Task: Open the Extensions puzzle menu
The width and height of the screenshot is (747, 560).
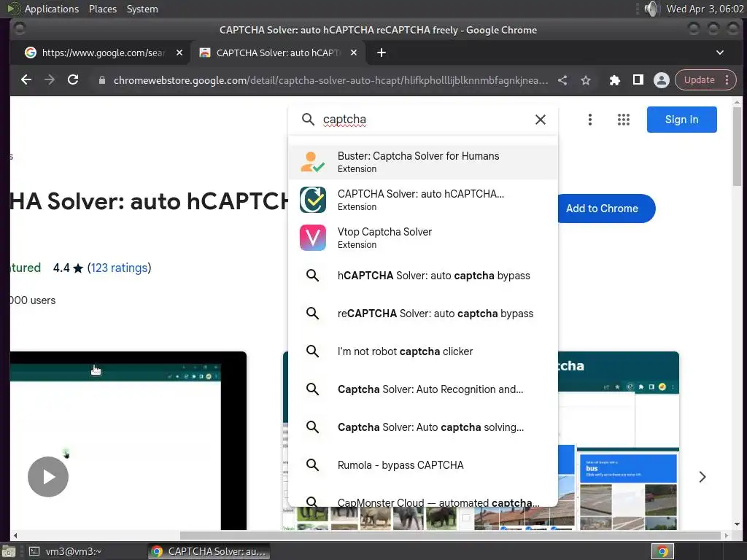Action: tap(614, 80)
